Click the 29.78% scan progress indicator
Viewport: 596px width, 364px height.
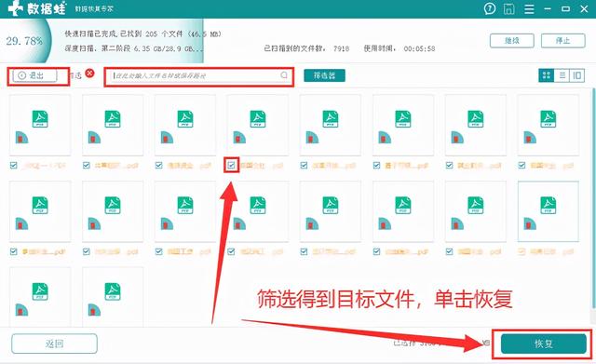(x=24, y=41)
